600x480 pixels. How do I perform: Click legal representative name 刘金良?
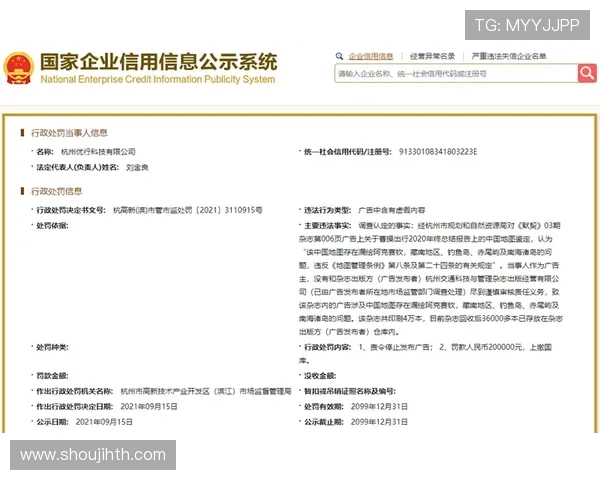pos(137,167)
